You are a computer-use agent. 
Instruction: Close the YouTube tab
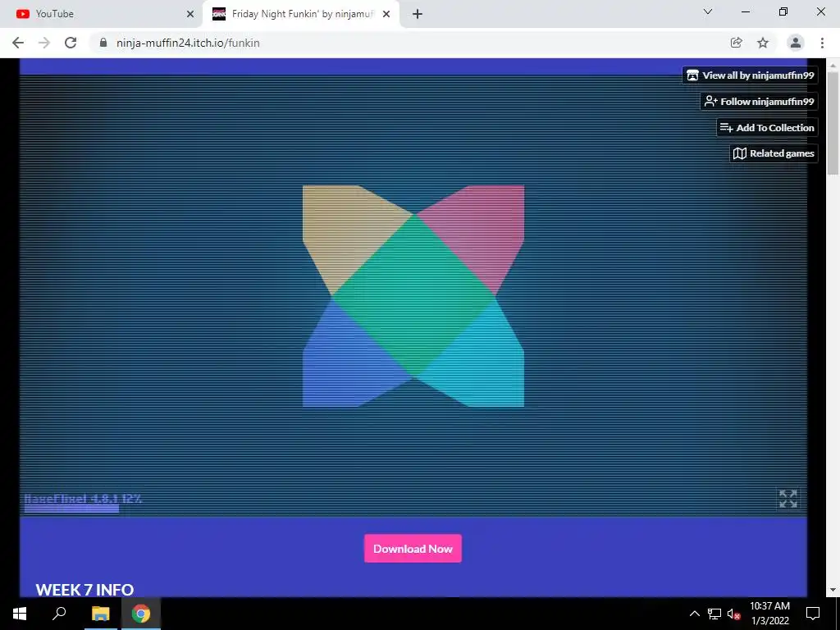point(190,15)
